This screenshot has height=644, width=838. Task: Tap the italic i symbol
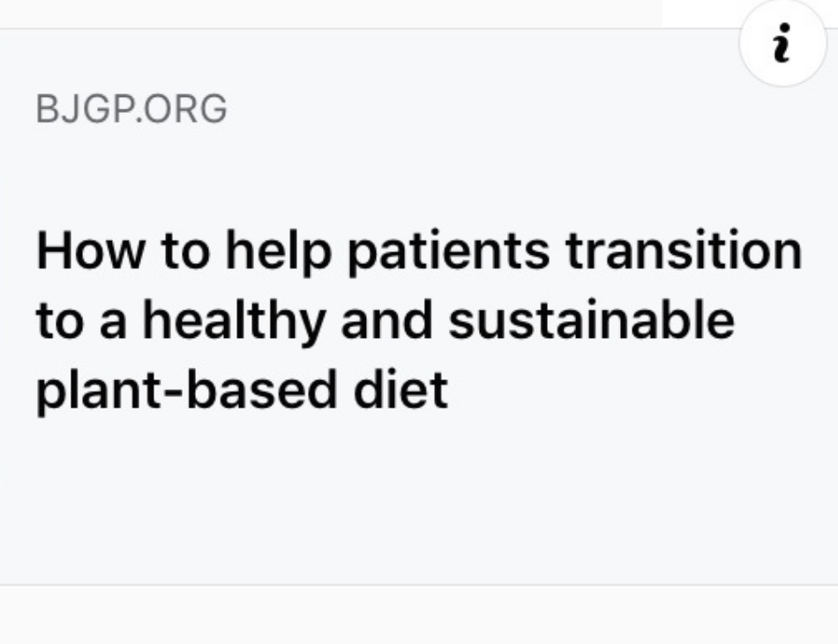coord(782,42)
